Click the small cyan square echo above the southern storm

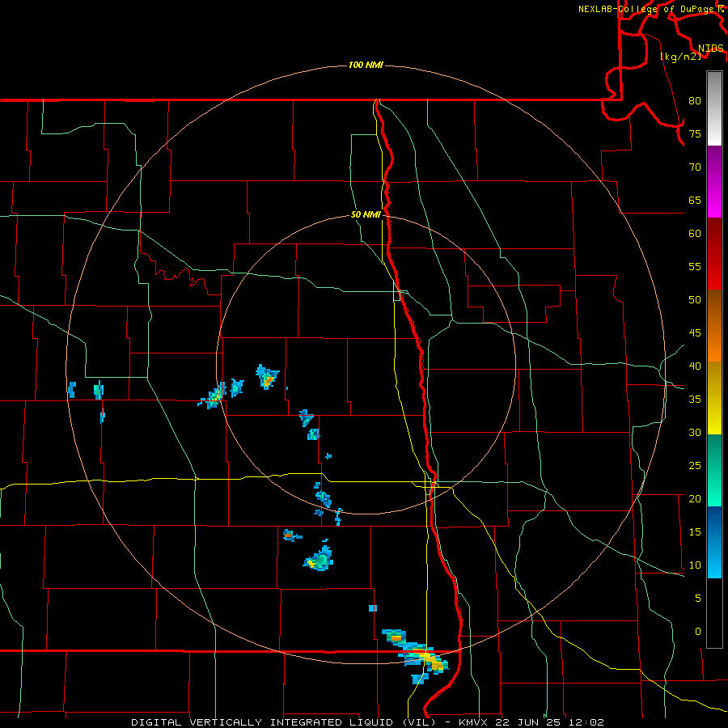point(373,608)
